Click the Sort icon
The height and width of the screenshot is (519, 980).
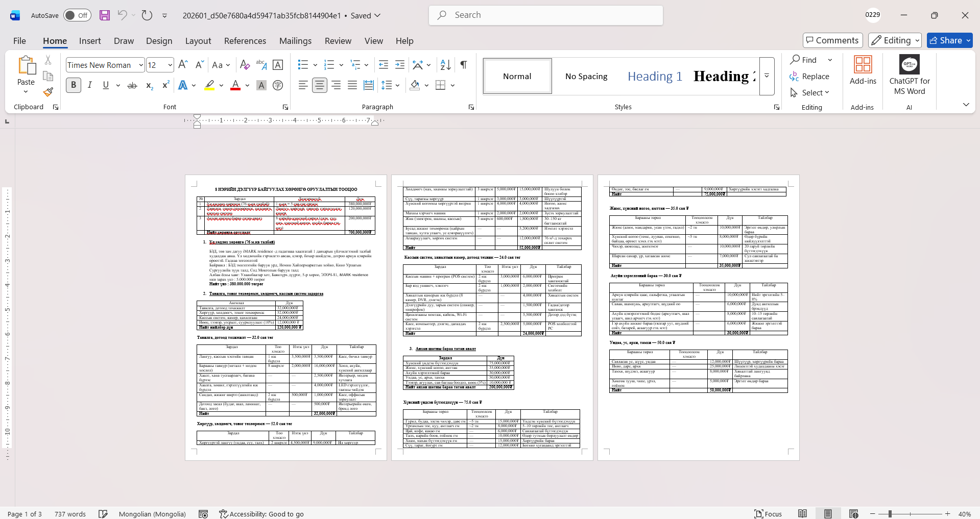tap(445, 65)
